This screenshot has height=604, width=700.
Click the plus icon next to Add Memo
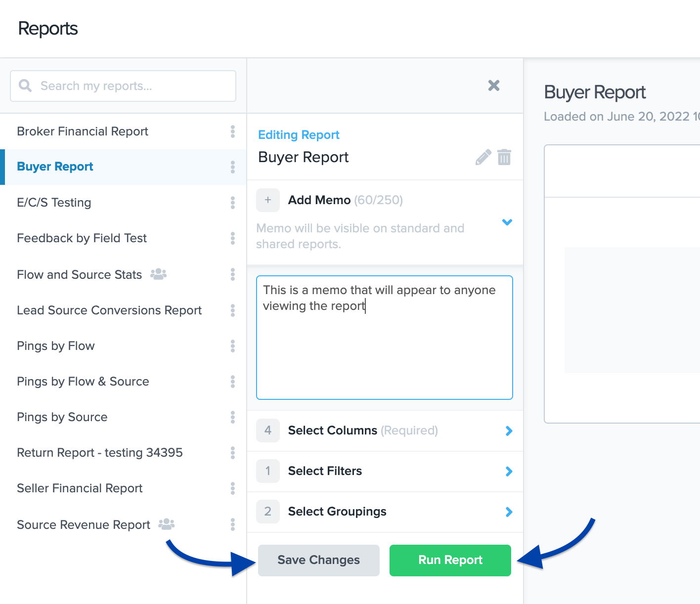point(268,200)
